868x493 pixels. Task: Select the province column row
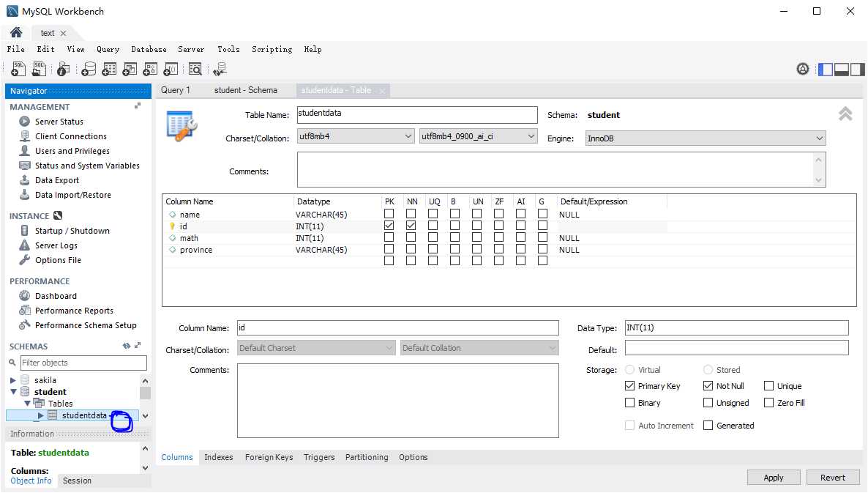(x=415, y=250)
